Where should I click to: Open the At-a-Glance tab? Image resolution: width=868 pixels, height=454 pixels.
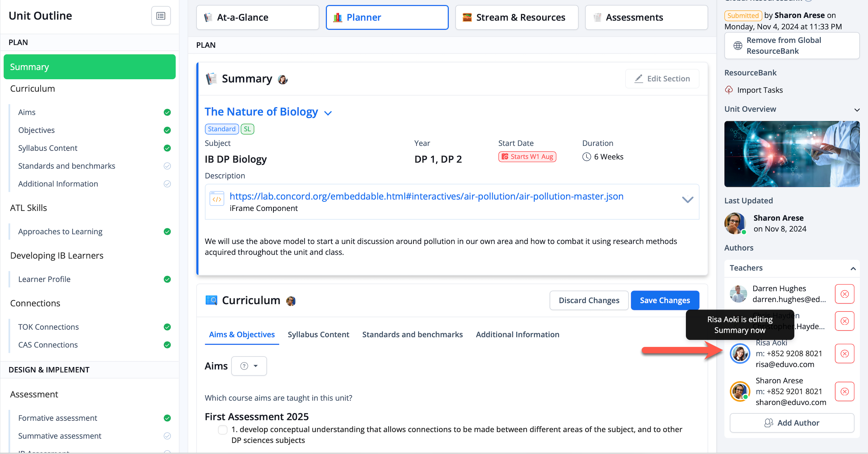(257, 18)
